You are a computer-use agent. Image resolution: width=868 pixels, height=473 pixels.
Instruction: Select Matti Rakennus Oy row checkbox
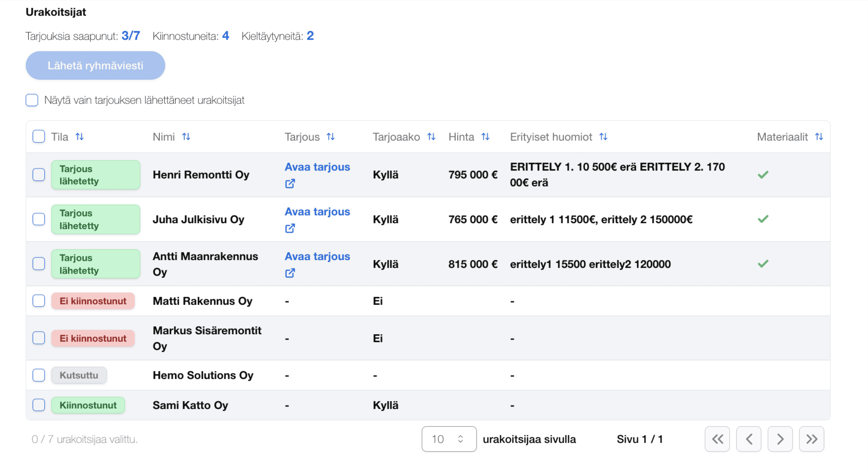click(x=39, y=301)
